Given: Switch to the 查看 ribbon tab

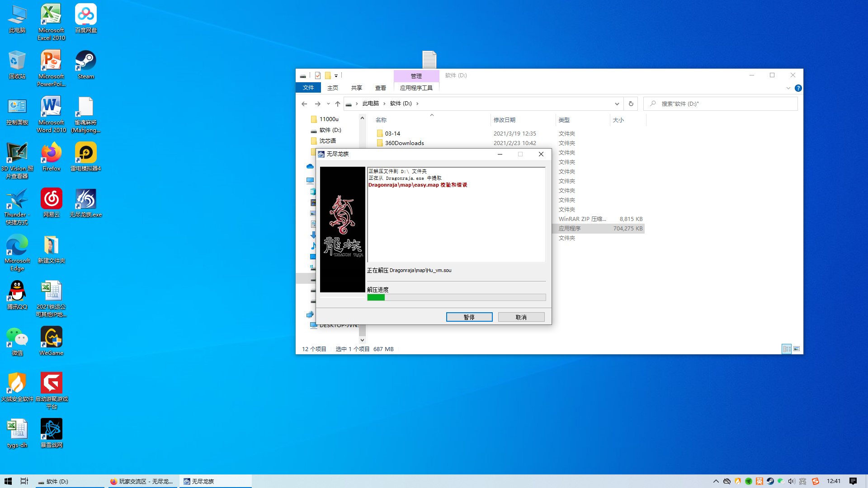Looking at the screenshot, I should [x=381, y=88].
